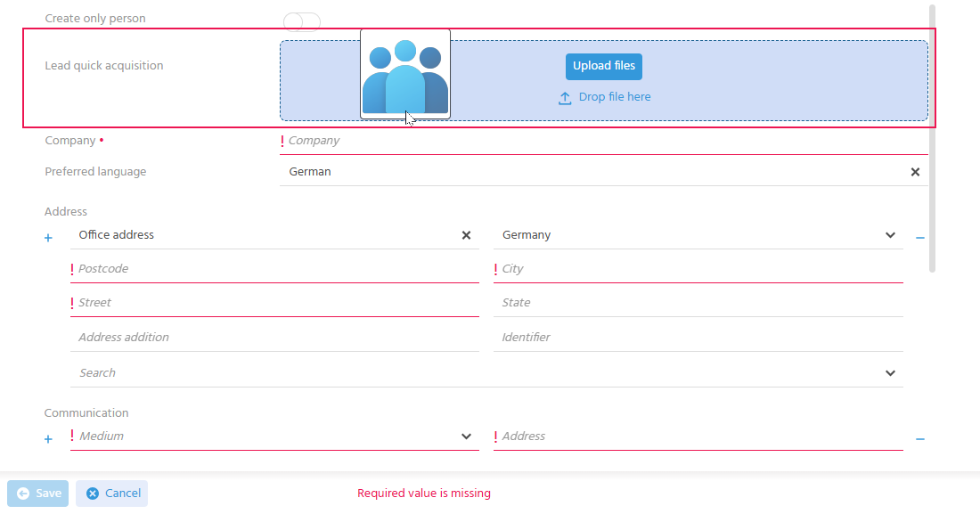Focus the Postcode input field
The image size is (980, 514).
point(274,269)
